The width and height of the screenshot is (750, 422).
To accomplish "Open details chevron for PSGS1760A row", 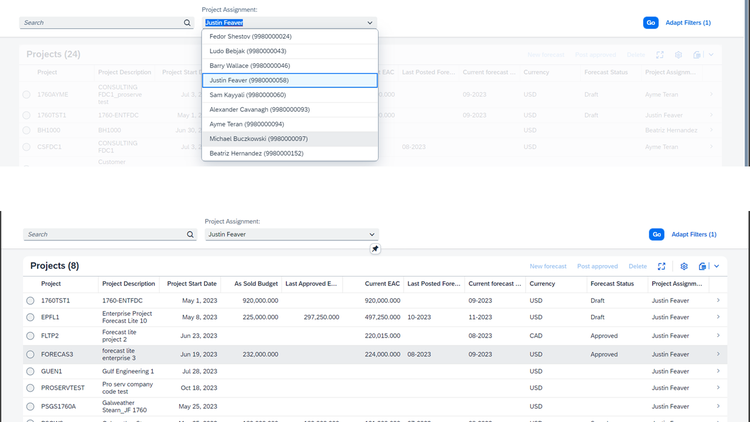I will (718, 406).
